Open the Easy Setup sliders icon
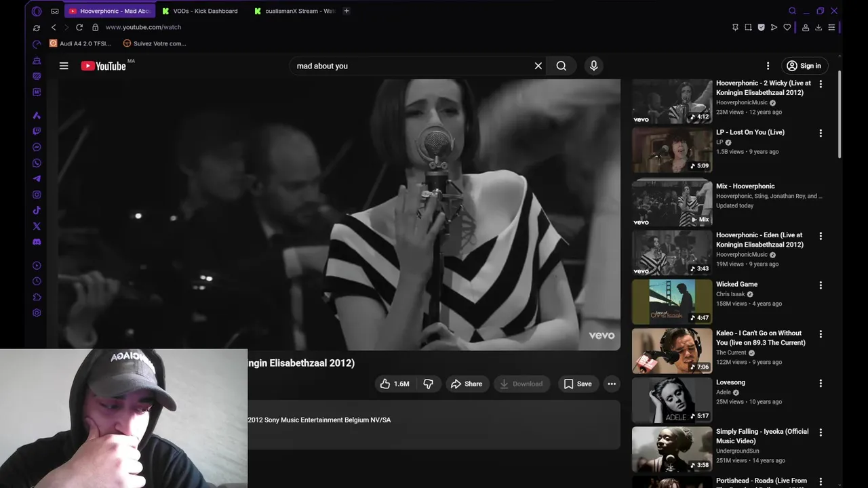868x488 pixels. point(831,27)
